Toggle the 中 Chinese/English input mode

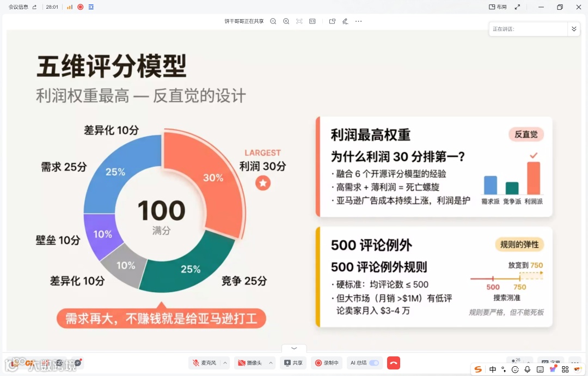pos(492,369)
